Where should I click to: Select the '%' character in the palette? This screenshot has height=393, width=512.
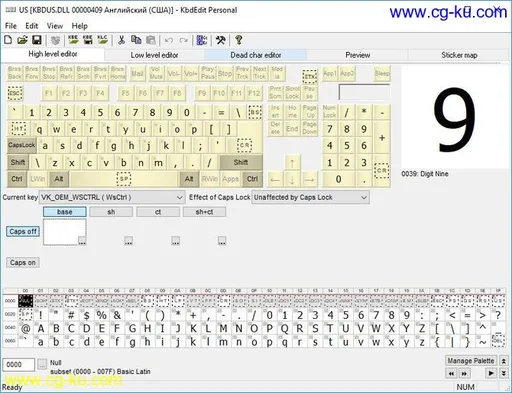101,315
